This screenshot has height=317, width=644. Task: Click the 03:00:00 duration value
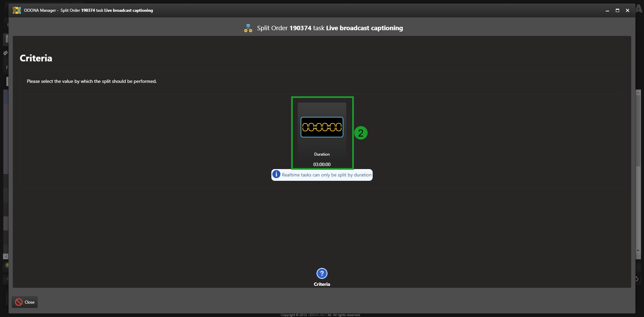point(322,164)
